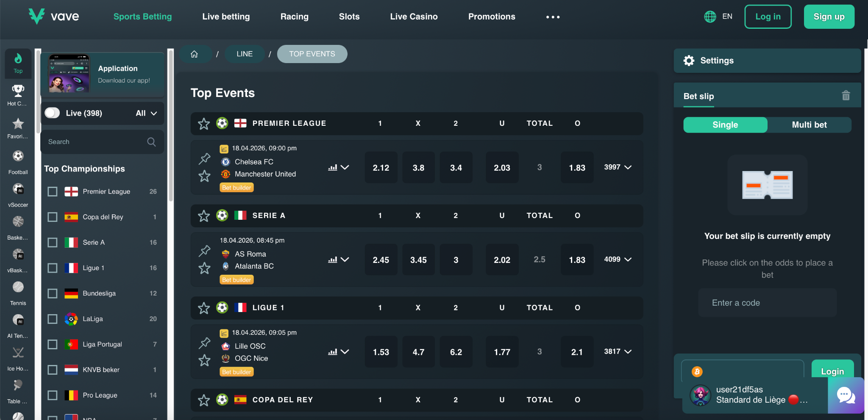Favorite the Serie A header star

[x=204, y=216]
